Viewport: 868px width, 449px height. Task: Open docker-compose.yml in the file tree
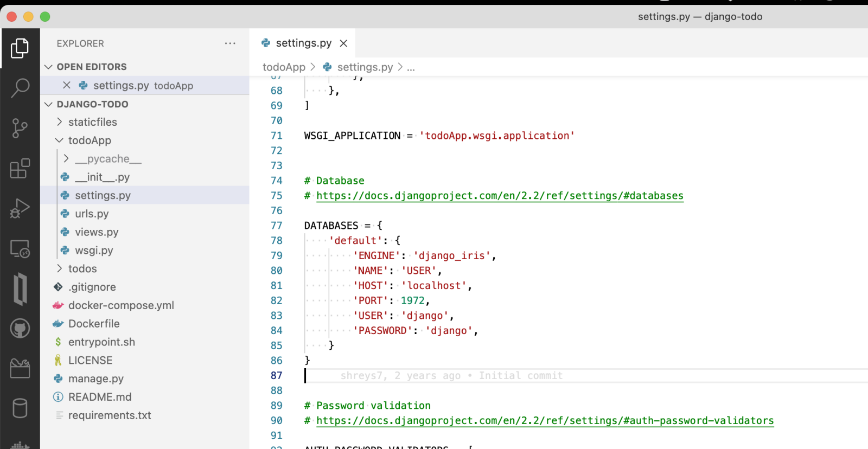pyautogui.click(x=121, y=305)
